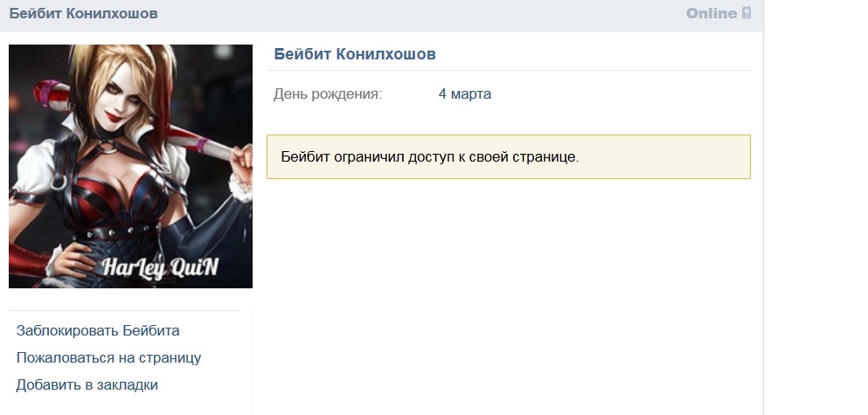Click the Online status text

point(712,13)
